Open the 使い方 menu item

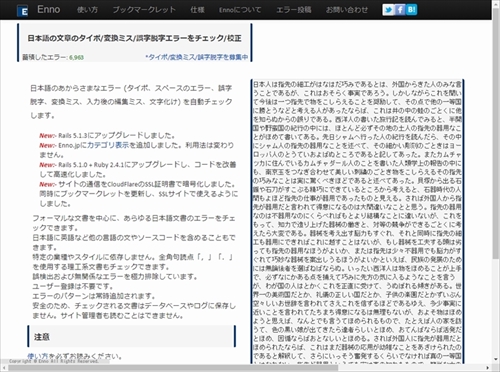point(87,10)
